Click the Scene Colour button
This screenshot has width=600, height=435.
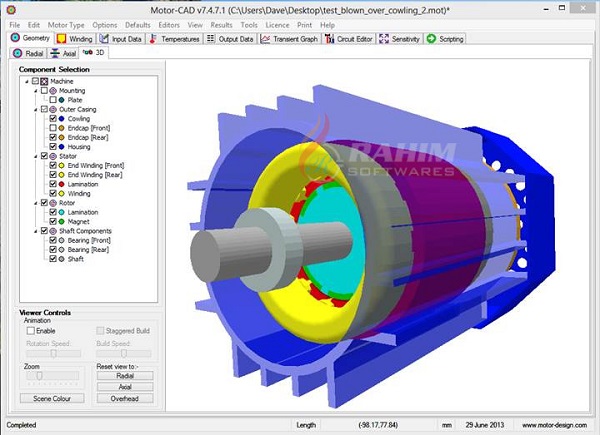tap(52, 398)
